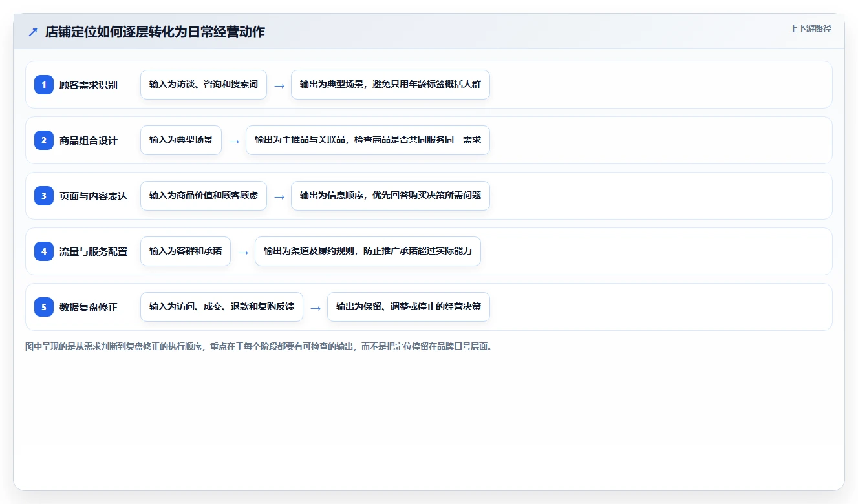Image resolution: width=858 pixels, height=504 pixels.
Task: Click the 输入为访谈、咨询和搜索词 box
Action: tap(204, 85)
